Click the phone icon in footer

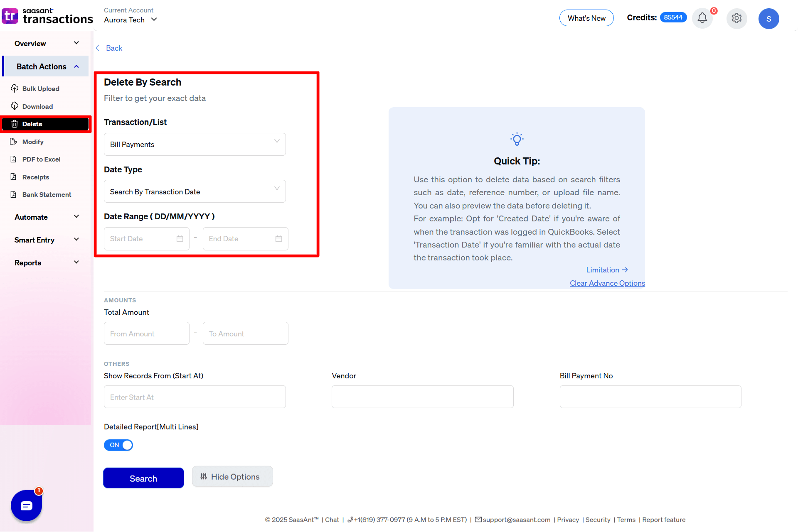point(350,520)
